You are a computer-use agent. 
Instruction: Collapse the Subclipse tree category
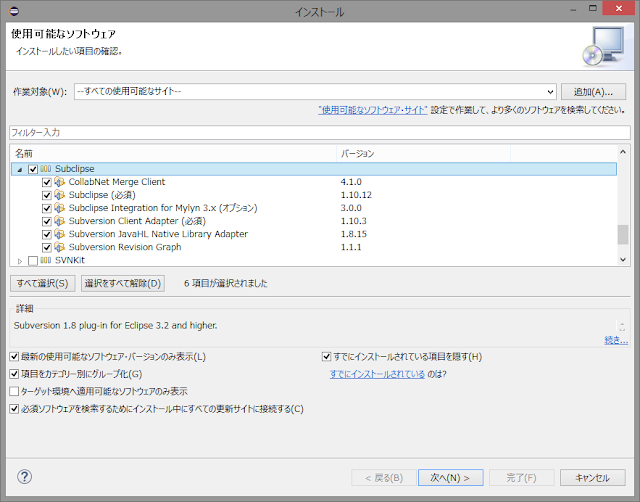[x=20, y=169]
